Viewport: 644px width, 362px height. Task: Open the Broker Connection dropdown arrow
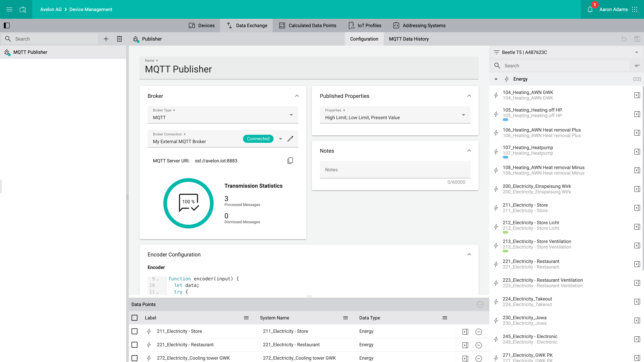(x=281, y=139)
